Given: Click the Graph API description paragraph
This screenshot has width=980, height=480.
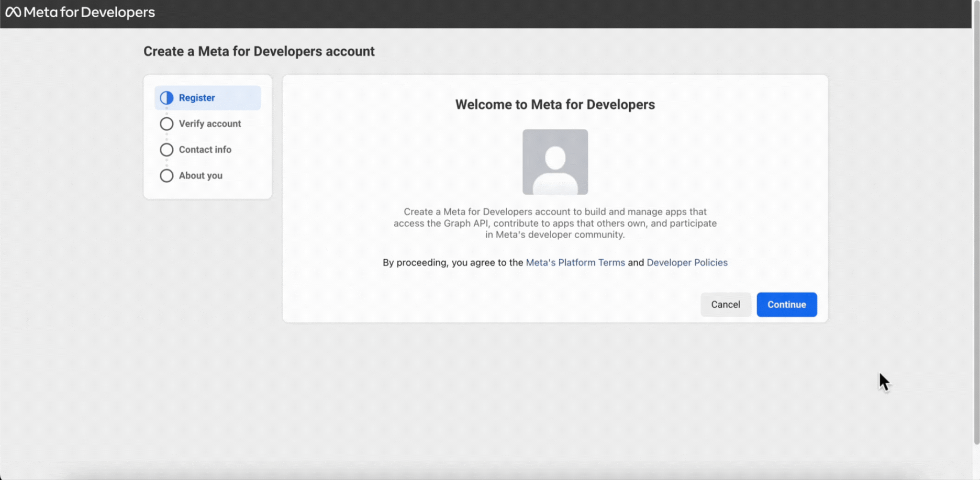Looking at the screenshot, I should [555, 223].
